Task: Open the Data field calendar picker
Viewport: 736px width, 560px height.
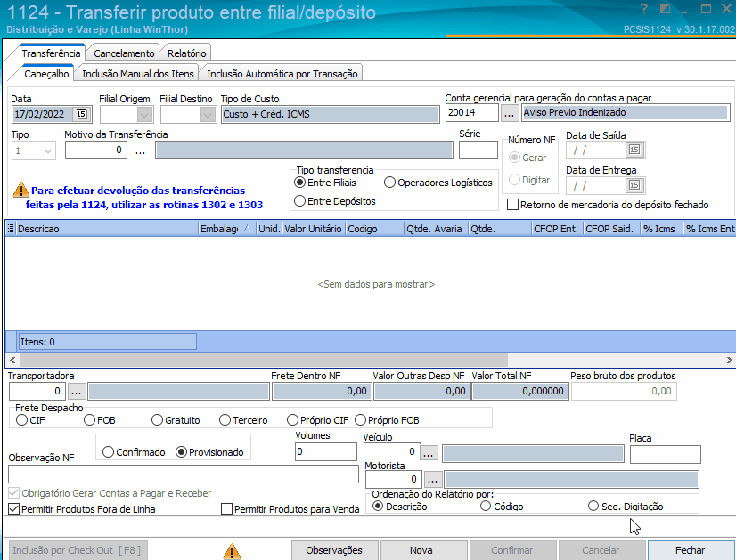Action: click(x=81, y=114)
